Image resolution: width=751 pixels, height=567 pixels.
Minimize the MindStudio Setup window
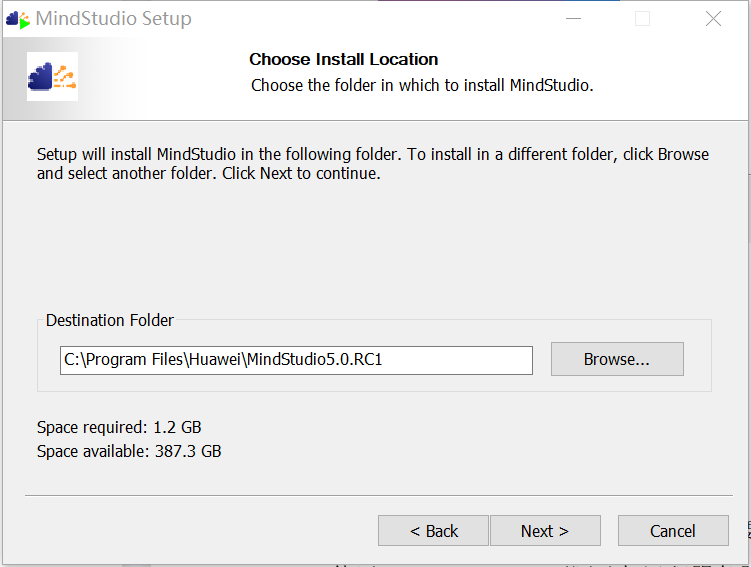click(574, 19)
